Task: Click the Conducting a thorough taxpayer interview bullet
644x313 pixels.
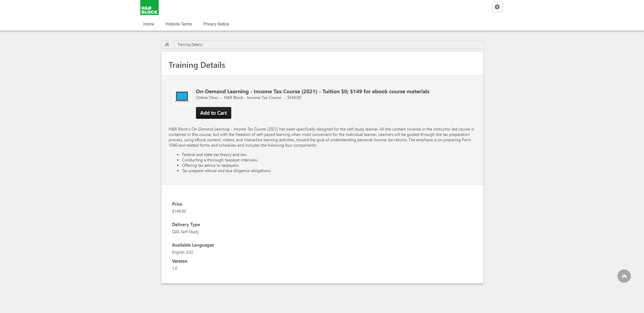Action: pyautogui.click(x=220, y=160)
